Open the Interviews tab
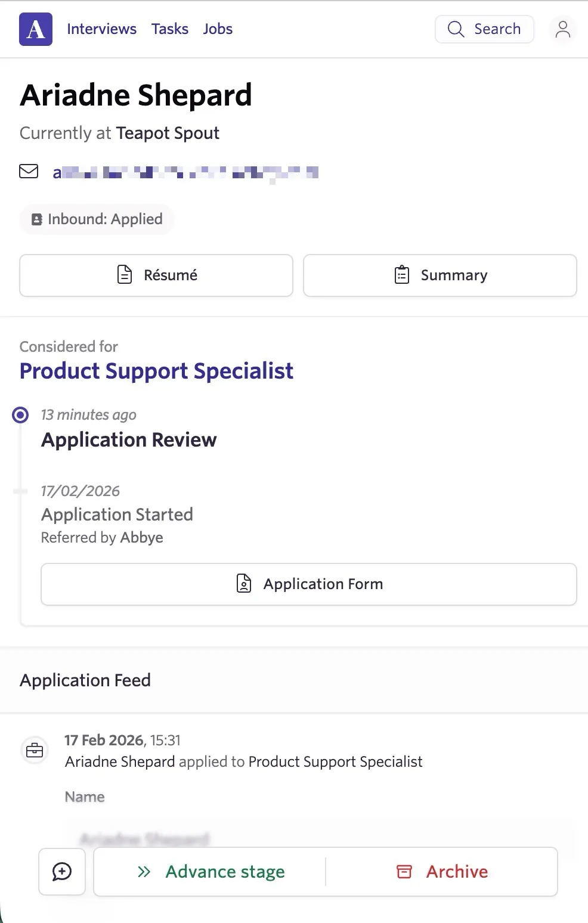The width and height of the screenshot is (588, 923). (x=101, y=29)
